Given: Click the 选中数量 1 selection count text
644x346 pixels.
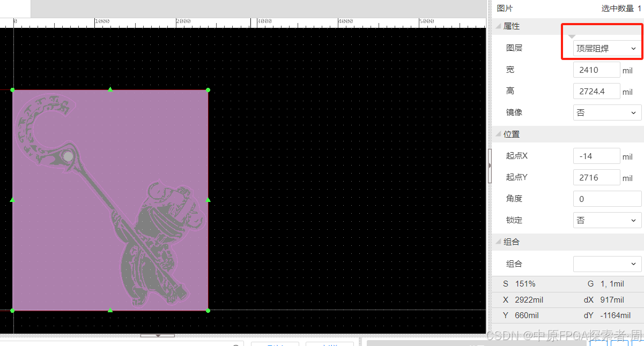Looking at the screenshot, I should [621, 8].
